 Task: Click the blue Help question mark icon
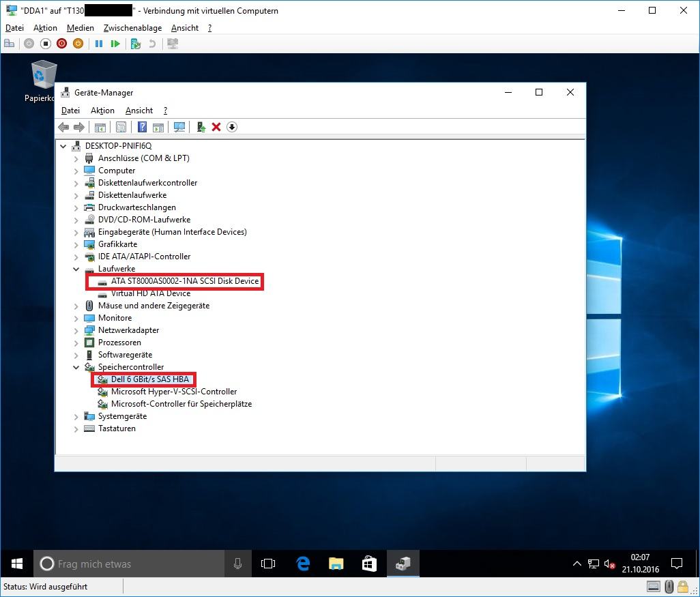142,128
